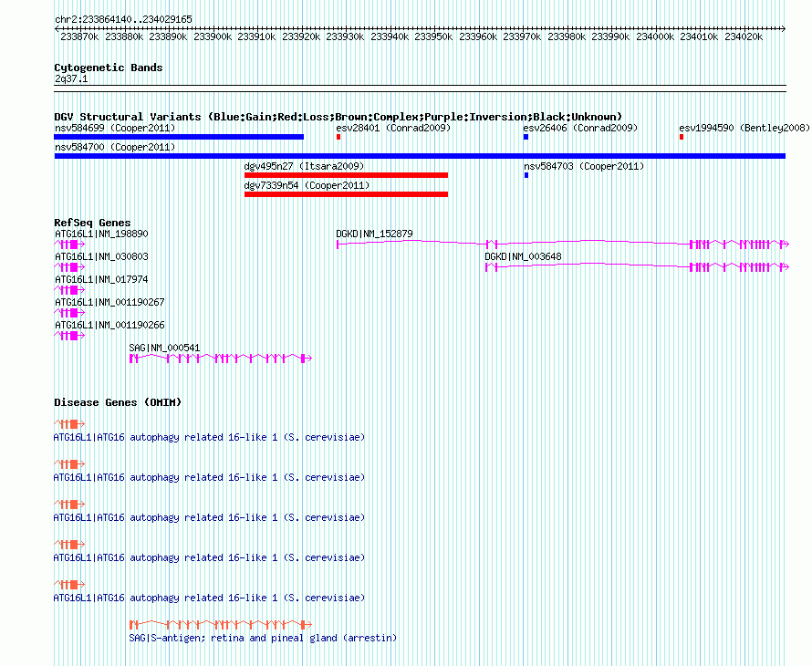Click ATG16L1 NM_001190267 gene glyph

pyautogui.click(x=69, y=313)
